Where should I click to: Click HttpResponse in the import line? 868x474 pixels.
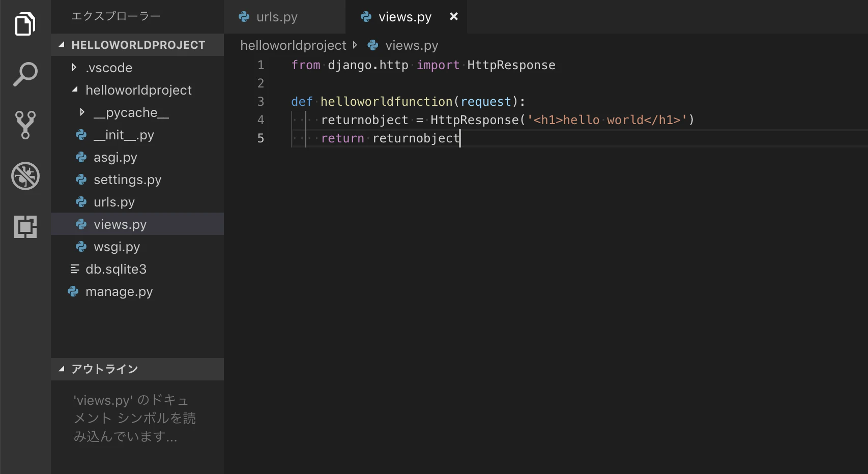pyautogui.click(x=511, y=65)
